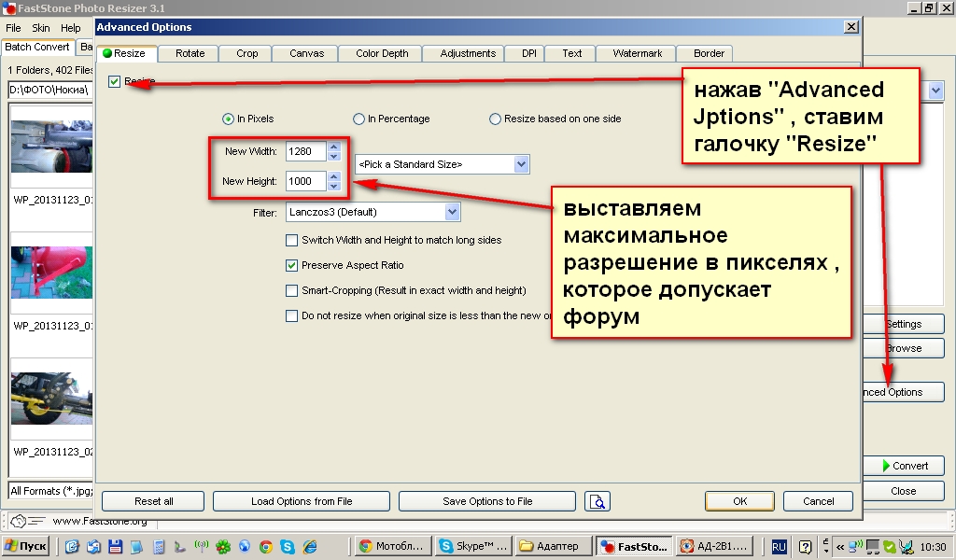
Task: Switch to the Watermark tab
Action: pyautogui.click(x=637, y=53)
